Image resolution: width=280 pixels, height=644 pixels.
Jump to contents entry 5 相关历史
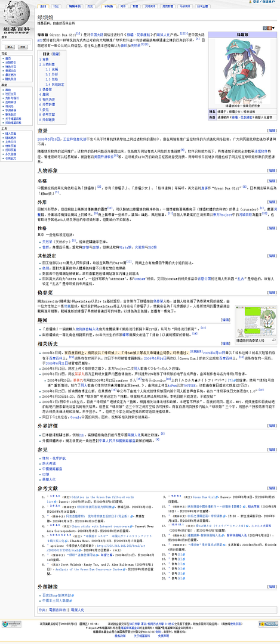[x=47, y=99]
